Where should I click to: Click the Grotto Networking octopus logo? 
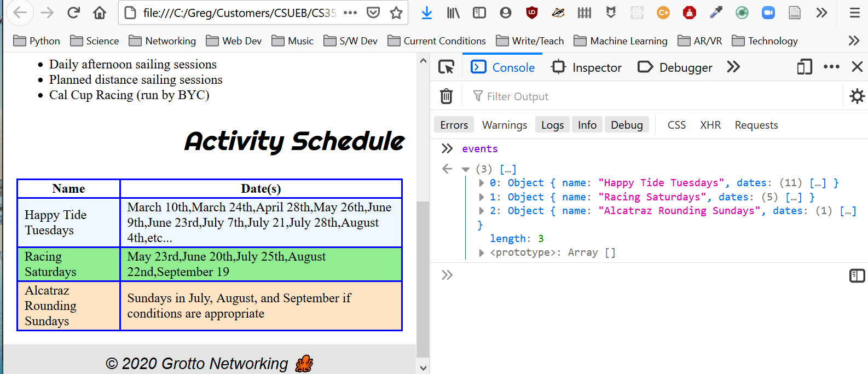[304, 364]
